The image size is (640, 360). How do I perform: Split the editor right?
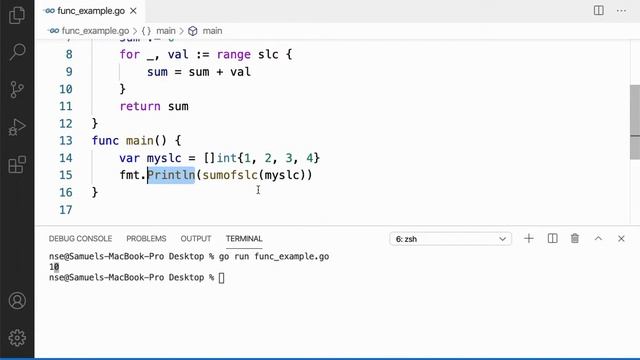(x=598, y=10)
